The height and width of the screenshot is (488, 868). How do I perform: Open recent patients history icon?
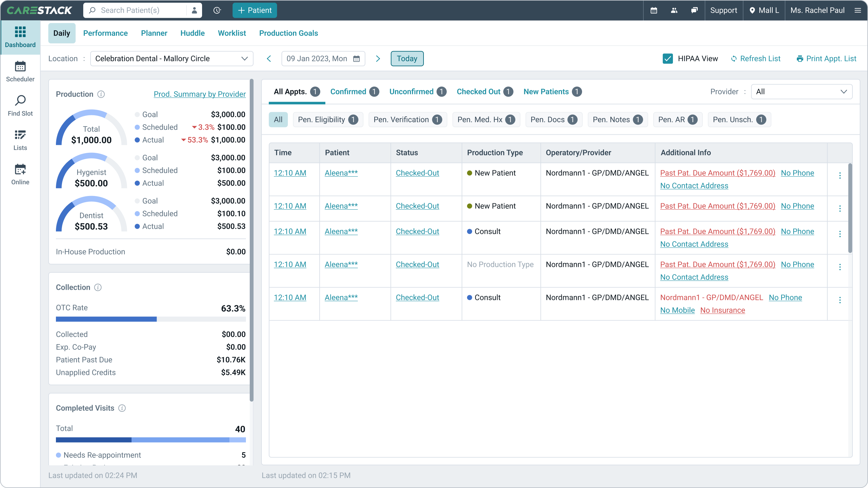point(217,10)
